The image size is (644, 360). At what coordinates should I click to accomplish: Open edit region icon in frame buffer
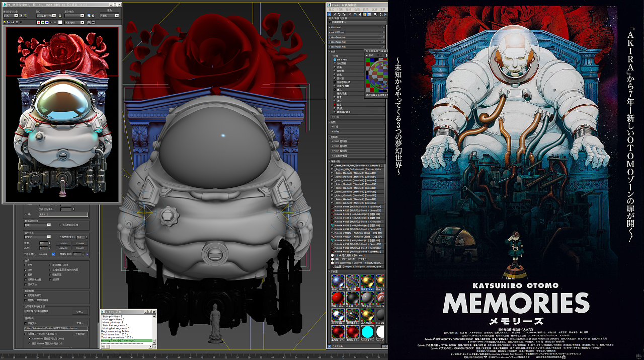21,16
